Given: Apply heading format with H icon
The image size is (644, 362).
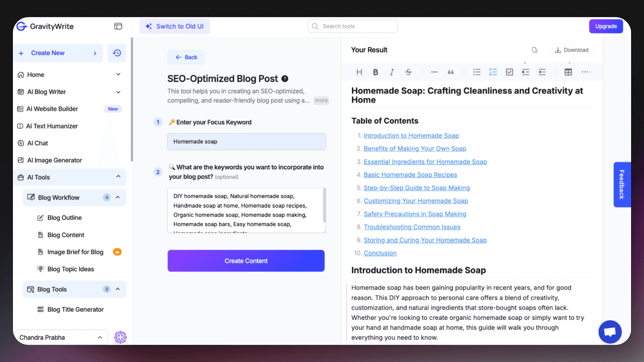Looking at the screenshot, I should (359, 72).
